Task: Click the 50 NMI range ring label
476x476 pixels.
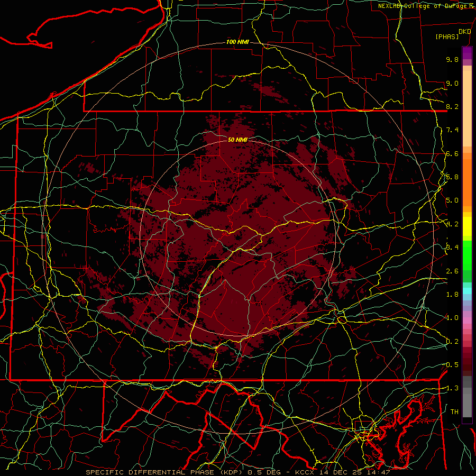Action: (x=237, y=140)
